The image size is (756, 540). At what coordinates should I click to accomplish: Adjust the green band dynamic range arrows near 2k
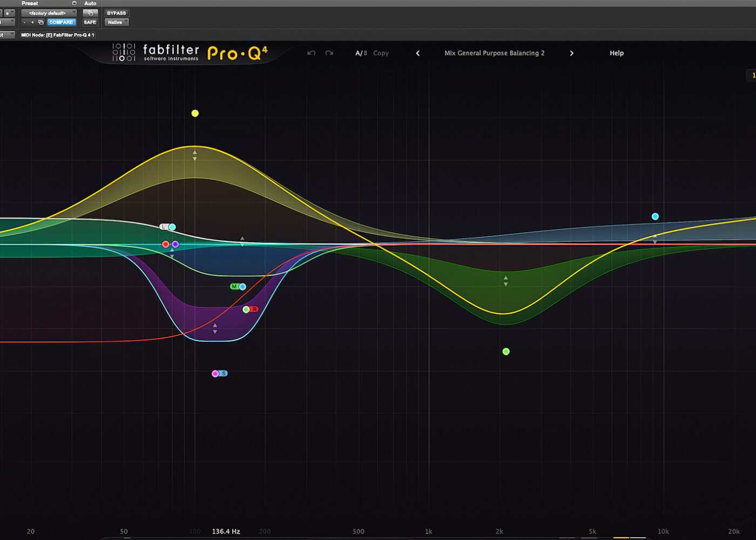pyautogui.click(x=506, y=281)
